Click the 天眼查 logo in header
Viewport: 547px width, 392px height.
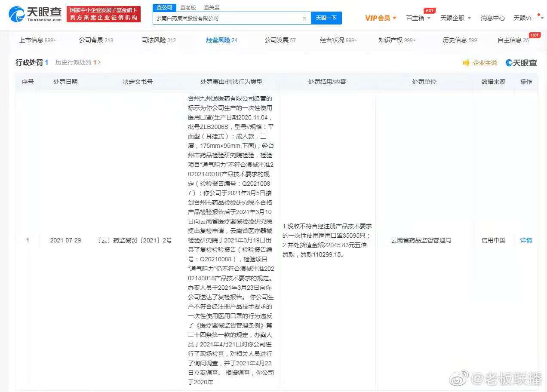click(x=35, y=14)
